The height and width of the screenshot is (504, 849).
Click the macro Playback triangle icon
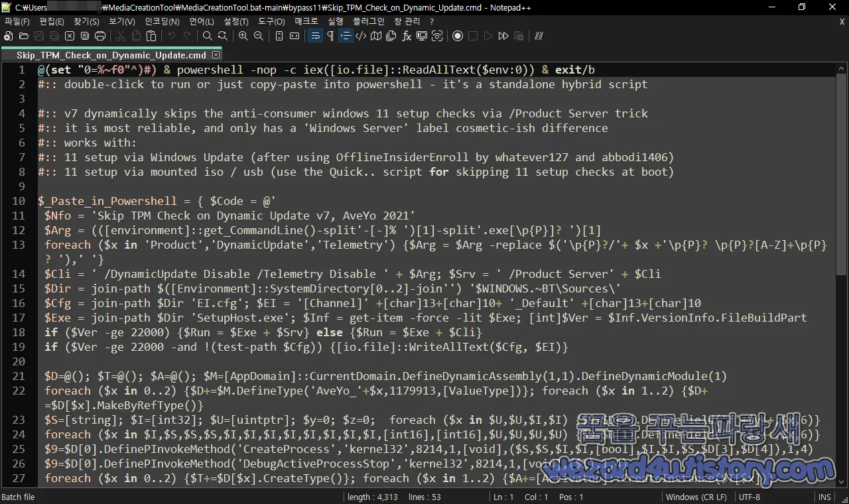click(488, 36)
